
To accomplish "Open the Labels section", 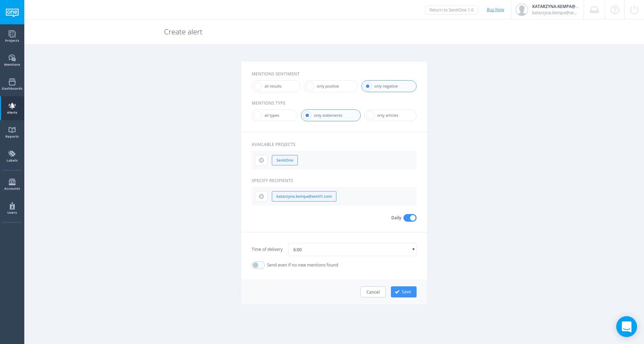I will click(12, 156).
